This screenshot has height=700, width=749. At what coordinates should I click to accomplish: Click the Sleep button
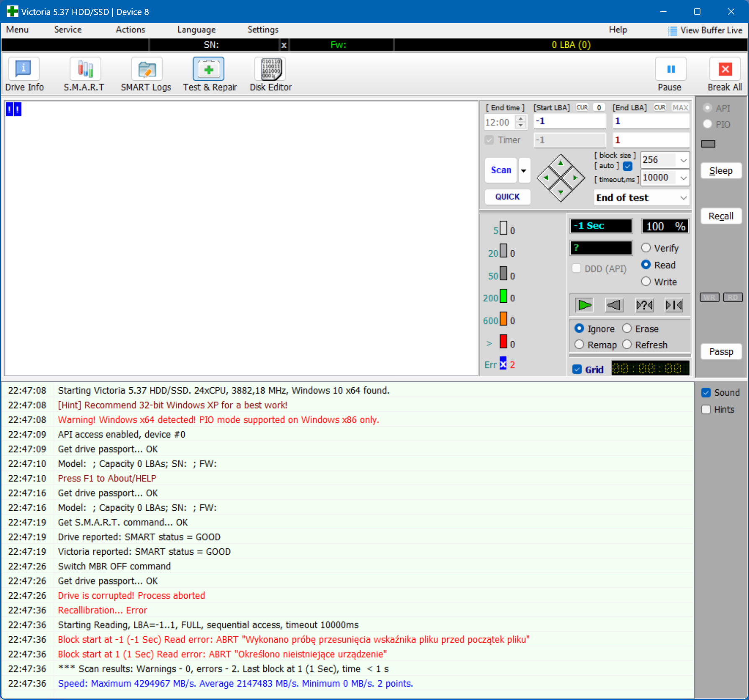click(x=721, y=171)
